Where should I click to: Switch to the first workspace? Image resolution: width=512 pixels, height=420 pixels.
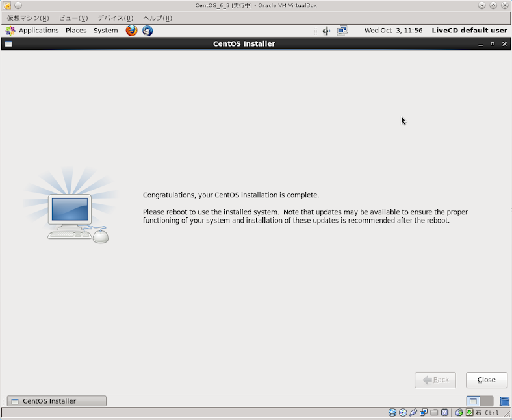pos(473,401)
